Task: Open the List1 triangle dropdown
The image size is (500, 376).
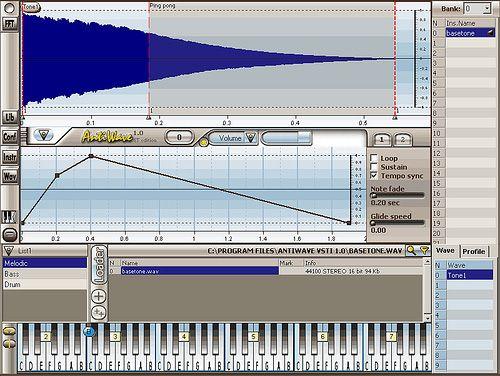Action: (x=9, y=251)
